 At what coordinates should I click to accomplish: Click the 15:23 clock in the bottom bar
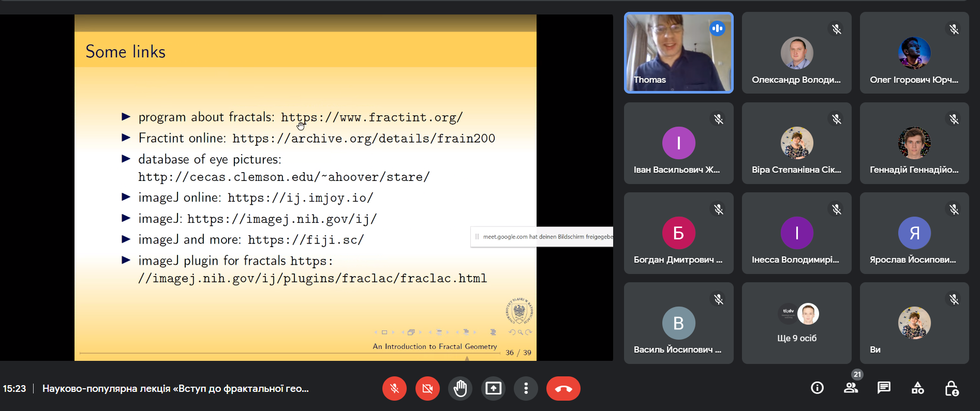coord(14,388)
